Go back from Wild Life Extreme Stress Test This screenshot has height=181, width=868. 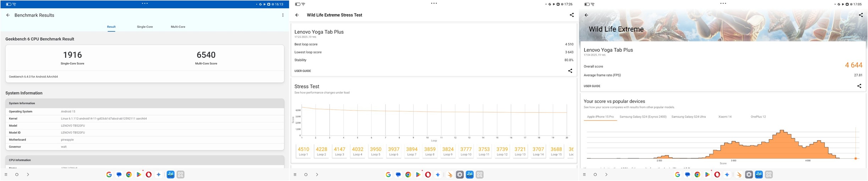(x=297, y=15)
